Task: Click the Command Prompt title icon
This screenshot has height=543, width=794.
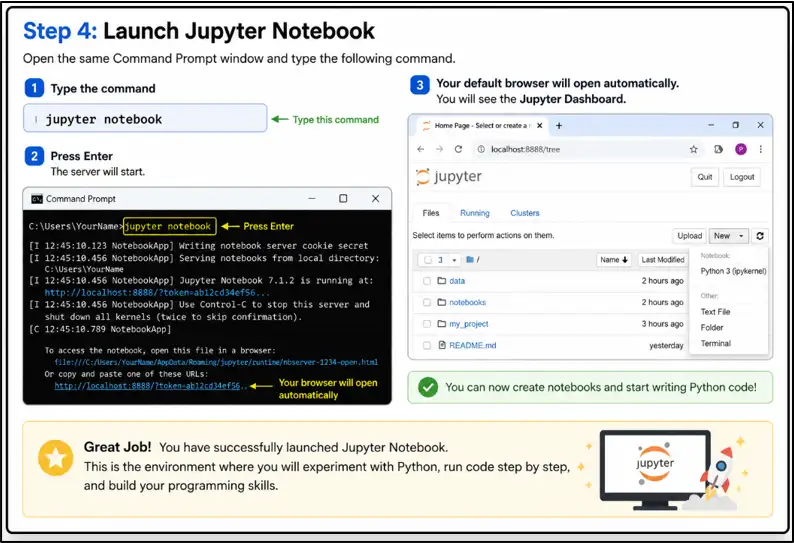Action: coord(36,199)
